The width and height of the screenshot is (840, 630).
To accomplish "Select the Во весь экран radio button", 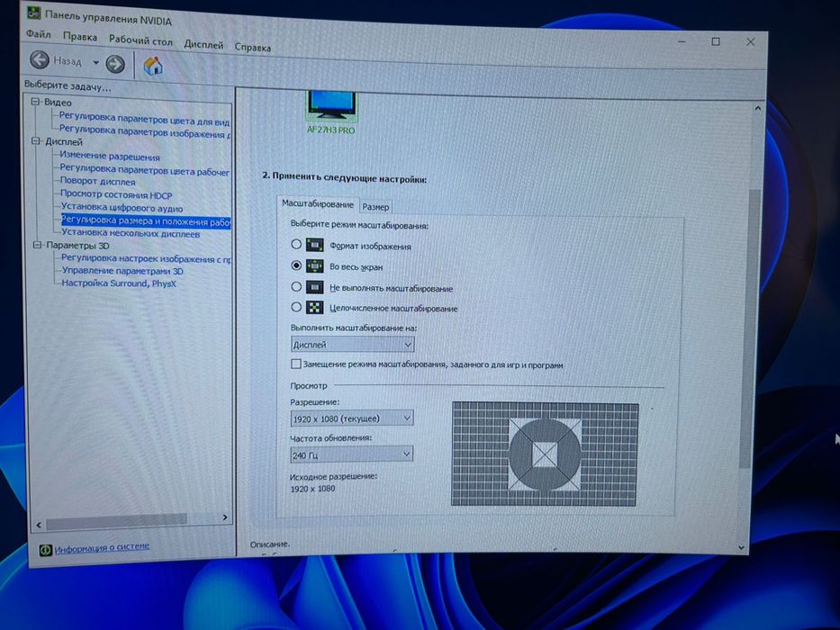I will [x=295, y=265].
